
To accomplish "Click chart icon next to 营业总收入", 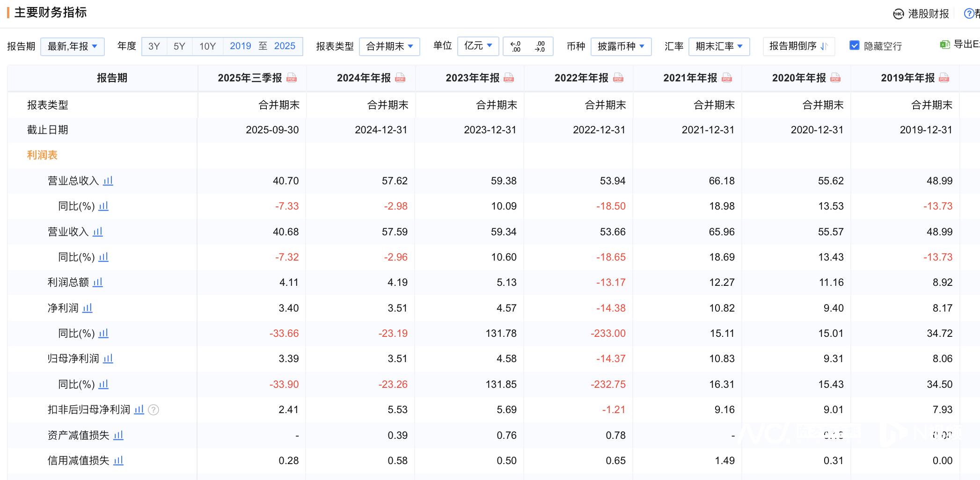I will click(x=108, y=181).
